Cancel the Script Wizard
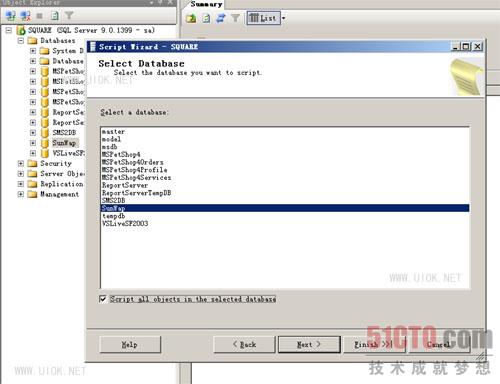500x384 pixels. [x=439, y=344]
